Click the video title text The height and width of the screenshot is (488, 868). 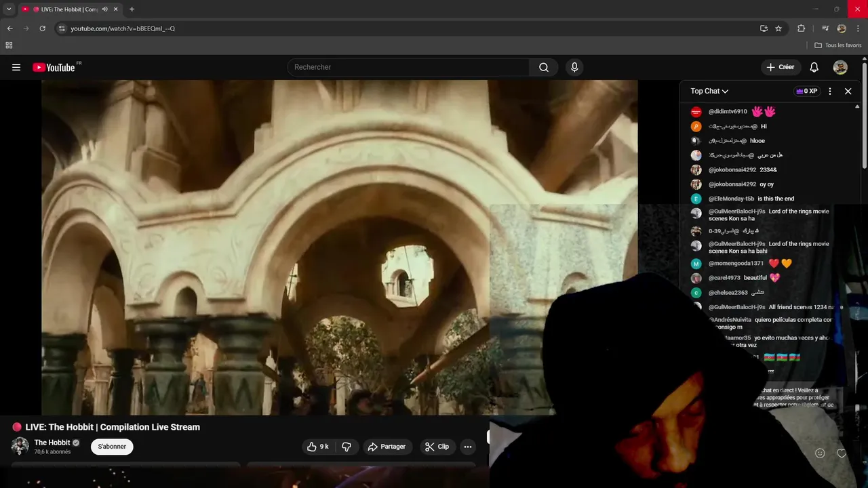pos(113,427)
